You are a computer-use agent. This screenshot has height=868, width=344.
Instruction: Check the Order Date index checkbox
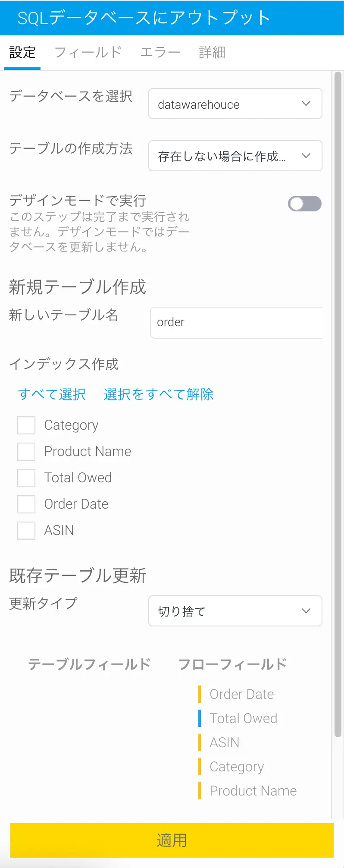pos(26,504)
